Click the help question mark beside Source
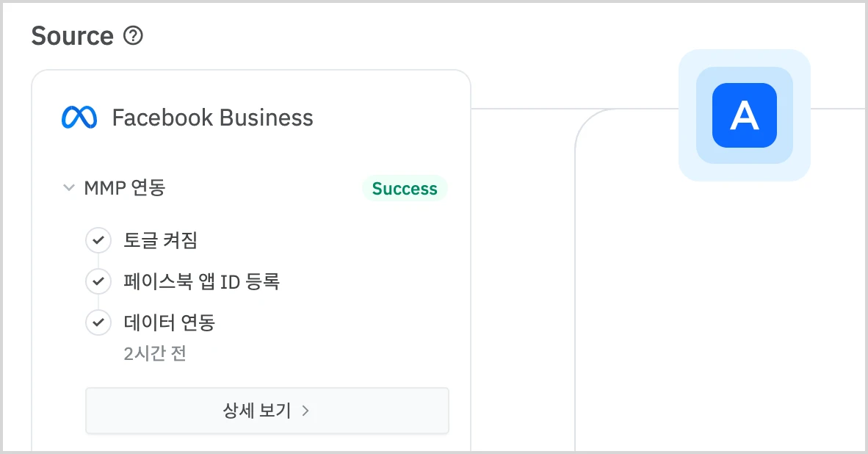This screenshot has height=454, width=868. point(133,35)
